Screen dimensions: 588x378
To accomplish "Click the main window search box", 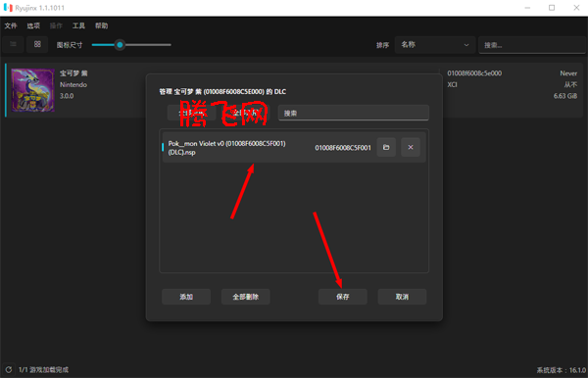I will (x=532, y=45).
